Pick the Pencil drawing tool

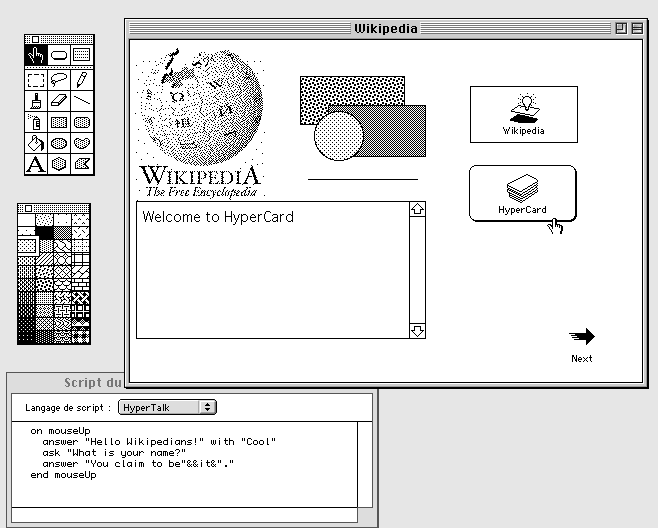pos(82,79)
